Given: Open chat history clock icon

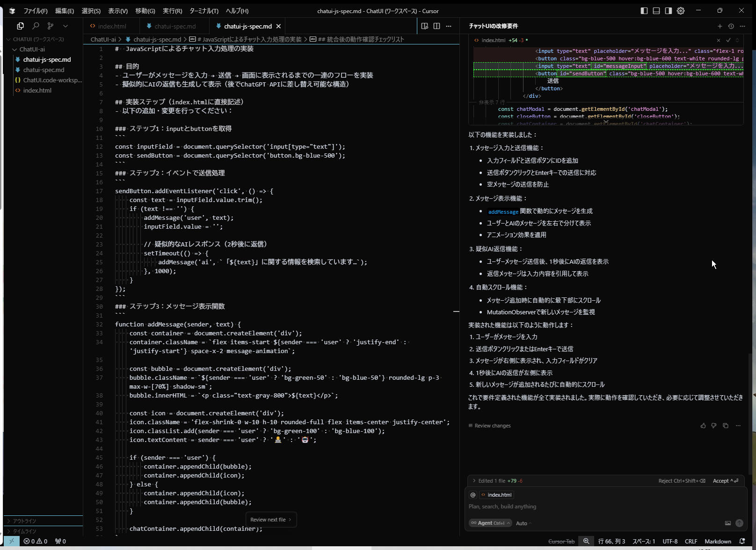Looking at the screenshot, I should point(731,26).
